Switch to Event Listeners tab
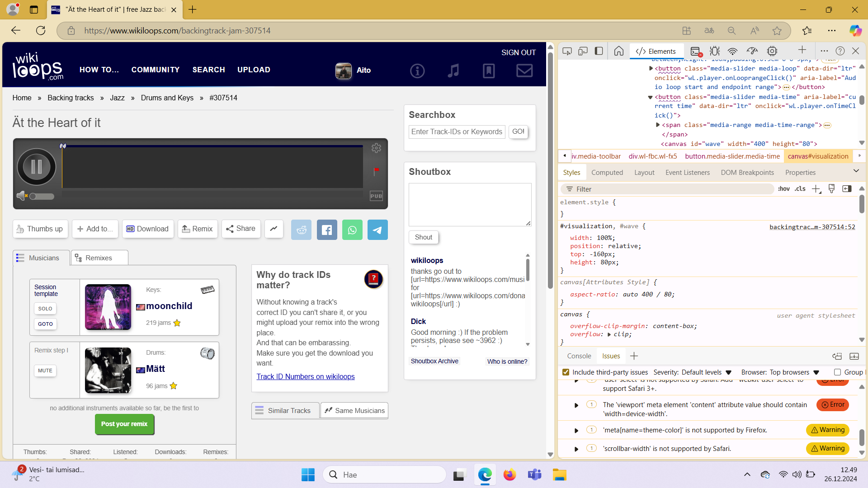Screen dimensions: 868x488 point(687,173)
